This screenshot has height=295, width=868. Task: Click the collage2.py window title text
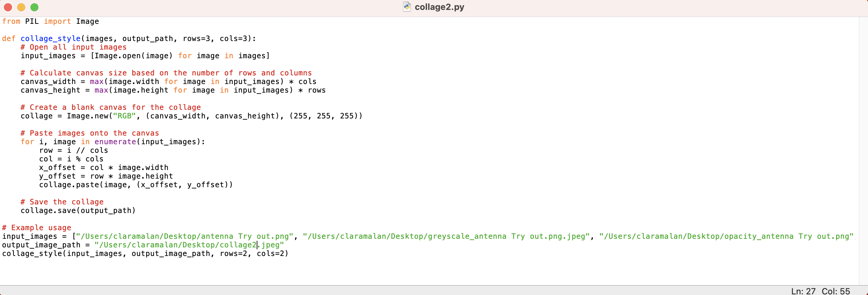[x=439, y=7]
